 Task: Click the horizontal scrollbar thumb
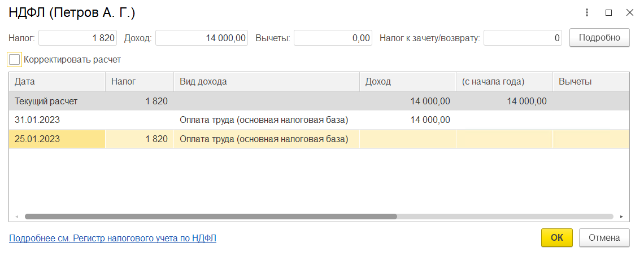pyautogui.click(x=211, y=217)
